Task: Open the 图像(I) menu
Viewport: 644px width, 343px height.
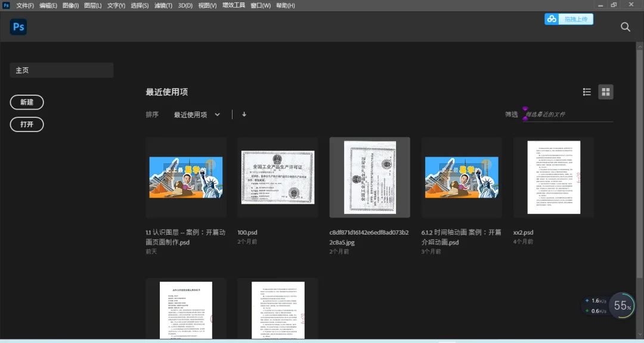Action: [x=70, y=5]
